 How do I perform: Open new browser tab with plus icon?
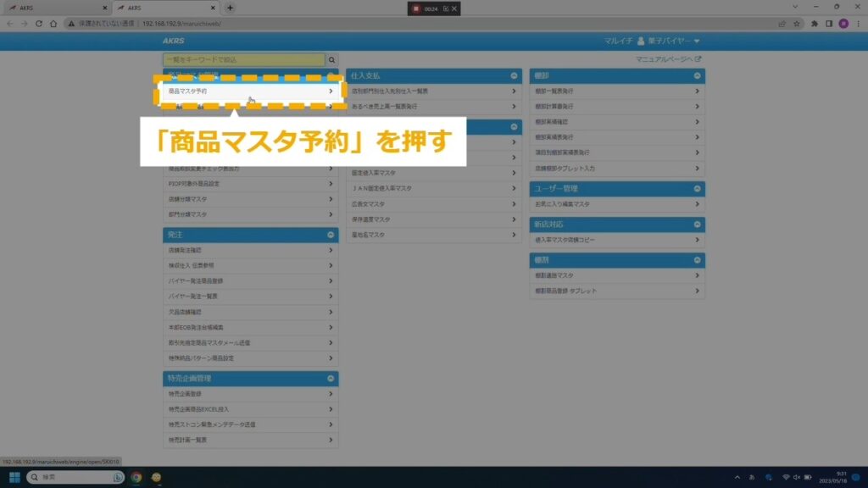tap(230, 8)
